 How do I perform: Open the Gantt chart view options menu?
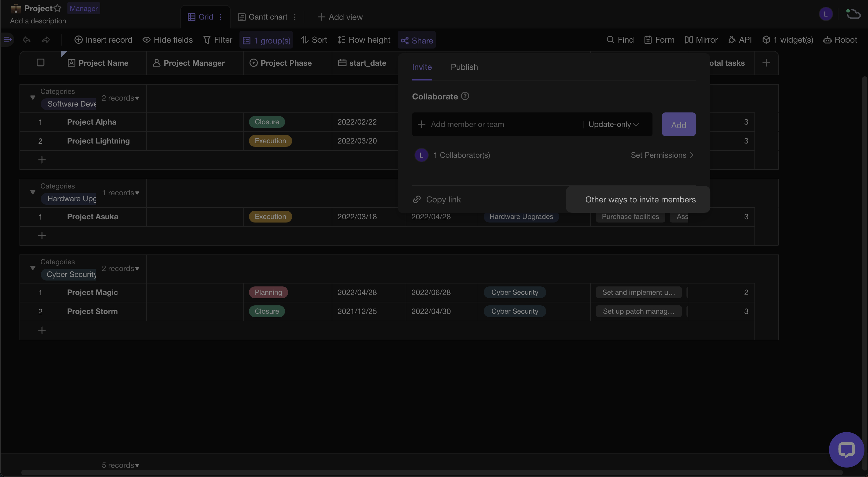pyautogui.click(x=295, y=17)
